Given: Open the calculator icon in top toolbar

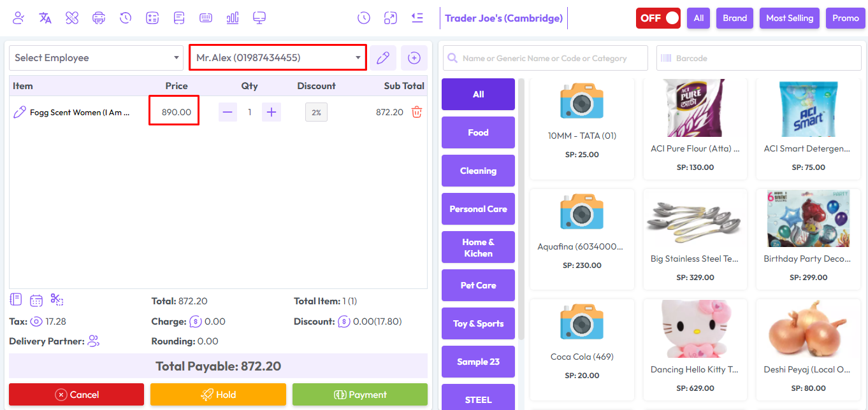Looking at the screenshot, I should (152, 18).
